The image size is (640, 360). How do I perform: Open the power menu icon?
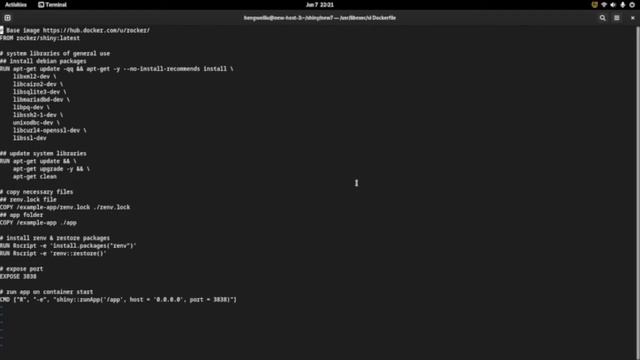tap(632, 5)
